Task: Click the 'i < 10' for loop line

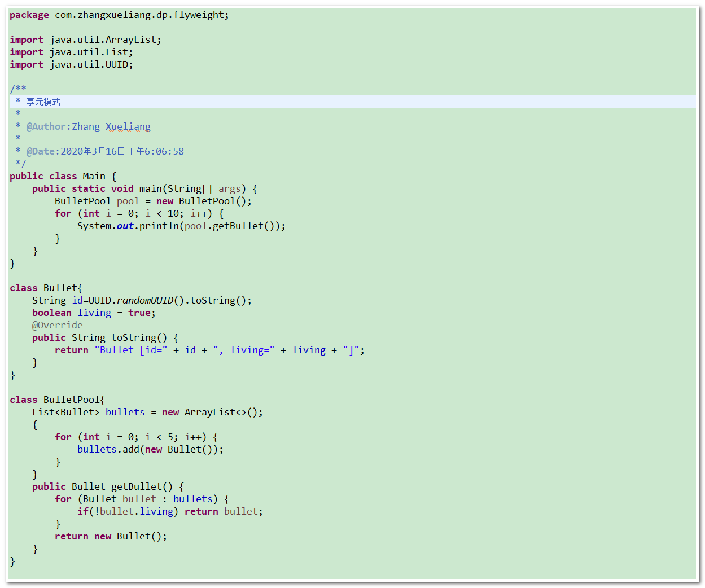Action: click(139, 214)
